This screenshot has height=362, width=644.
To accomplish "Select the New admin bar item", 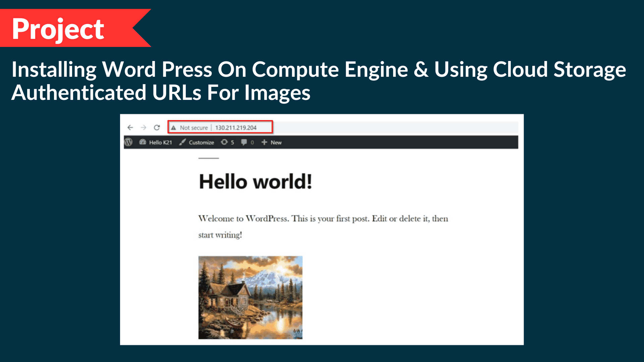I will (x=276, y=142).
